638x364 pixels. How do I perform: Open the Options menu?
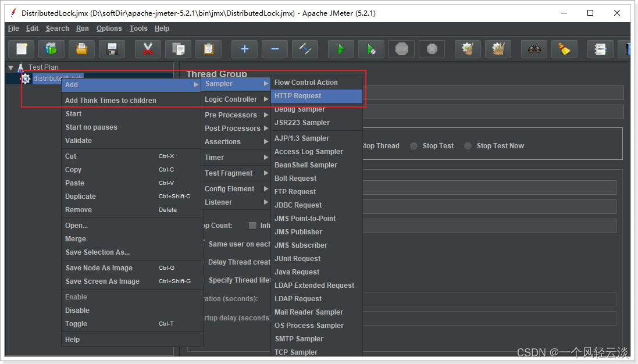pyautogui.click(x=109, y=28)
